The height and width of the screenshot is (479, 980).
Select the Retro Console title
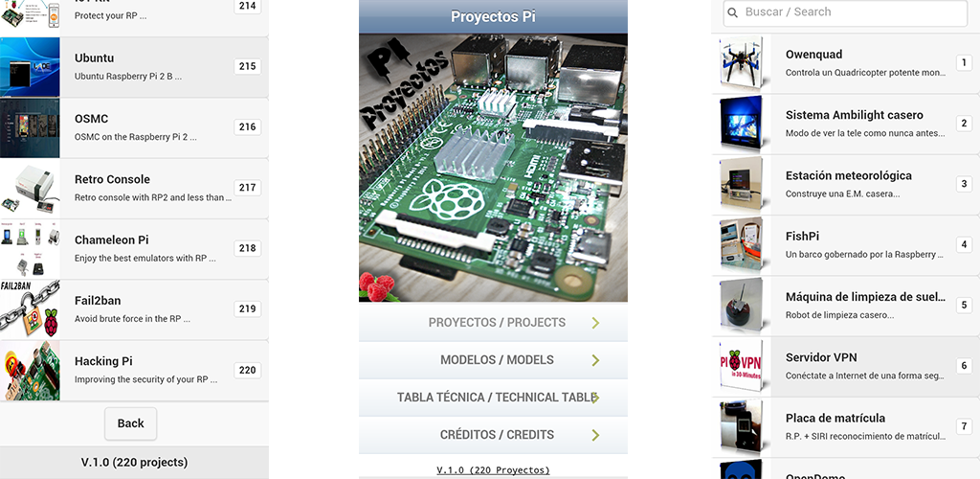coord(113,179)
